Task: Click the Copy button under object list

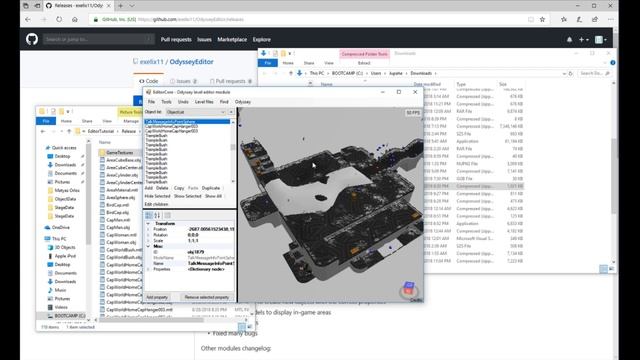Action: coord(179,188)
